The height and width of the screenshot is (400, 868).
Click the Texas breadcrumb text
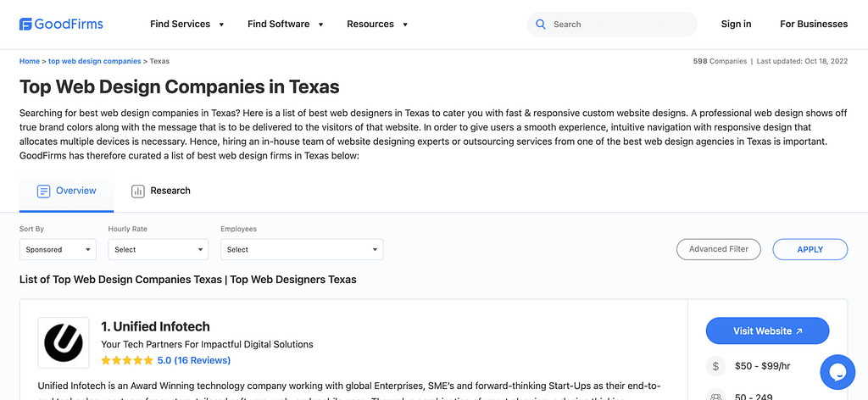(159, 61)
